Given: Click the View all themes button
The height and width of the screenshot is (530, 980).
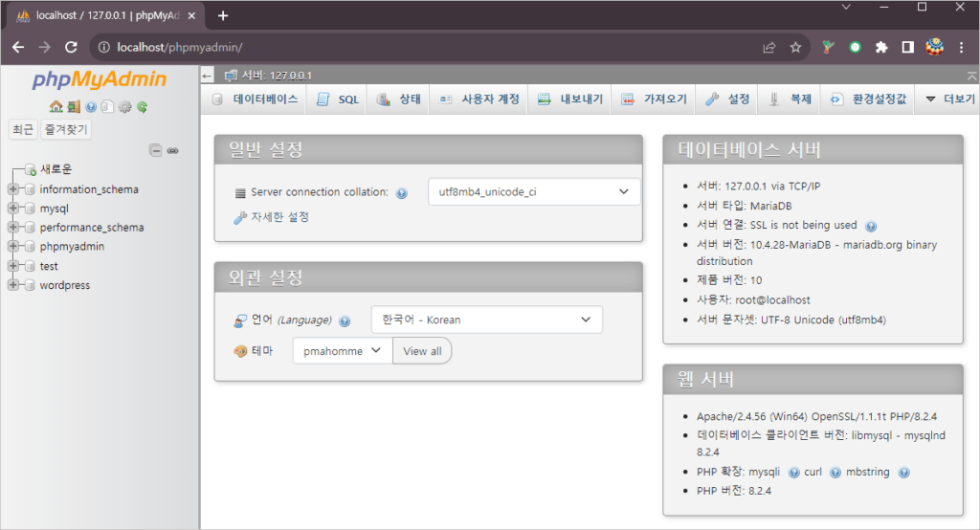Looking at the screenshot, I should coord(422,351).
